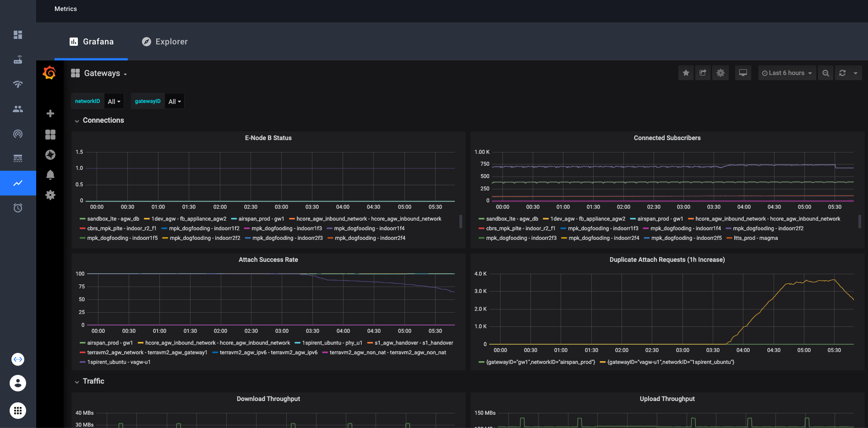Click the zoom out time range button
Image resolution: width=868 pixels, height=428 pixels.
click(x=825, y=72)
